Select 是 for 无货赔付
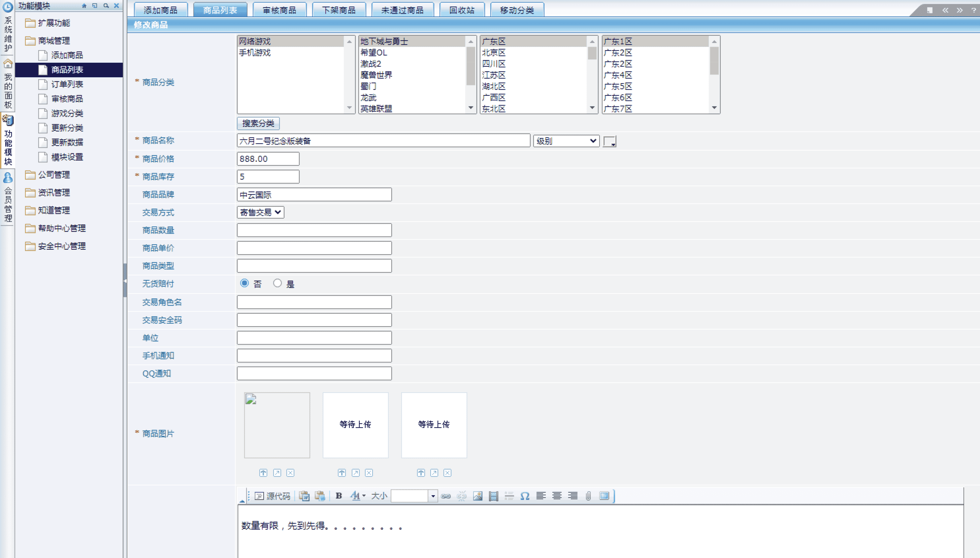This screenshot has width=980, height=558. coord(277,283)
